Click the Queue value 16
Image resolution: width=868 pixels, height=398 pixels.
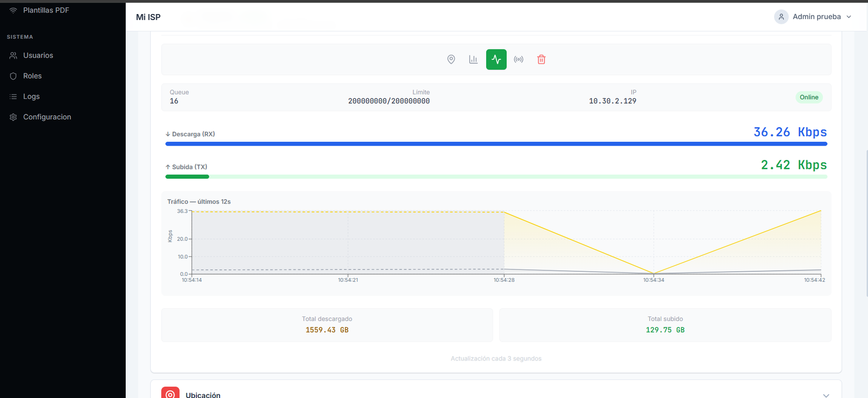point(174,101)
